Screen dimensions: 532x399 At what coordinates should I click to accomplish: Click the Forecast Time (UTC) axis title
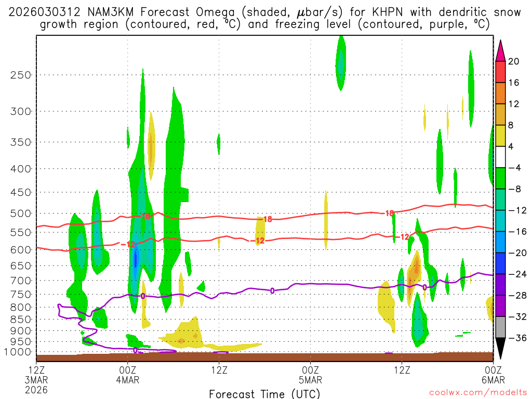pos(264,394)
